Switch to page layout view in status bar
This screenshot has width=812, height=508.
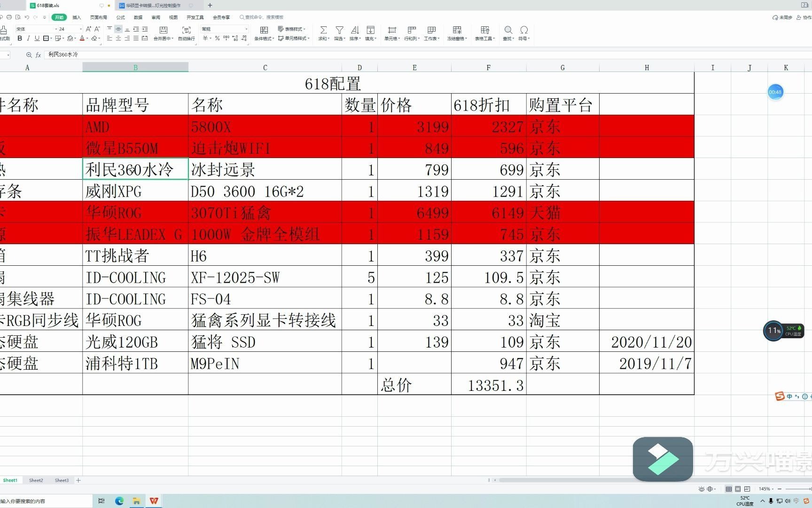tap(738, 489)
